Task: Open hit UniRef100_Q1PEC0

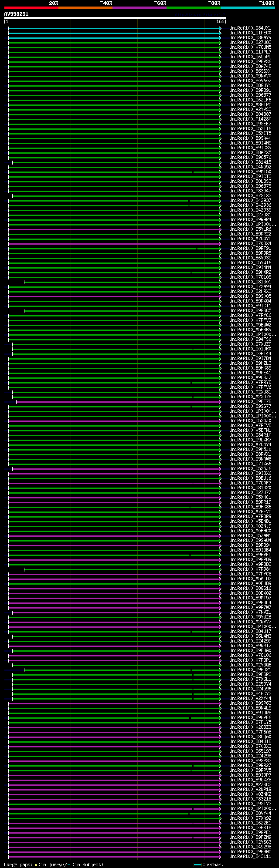Action: click(250, 33)
